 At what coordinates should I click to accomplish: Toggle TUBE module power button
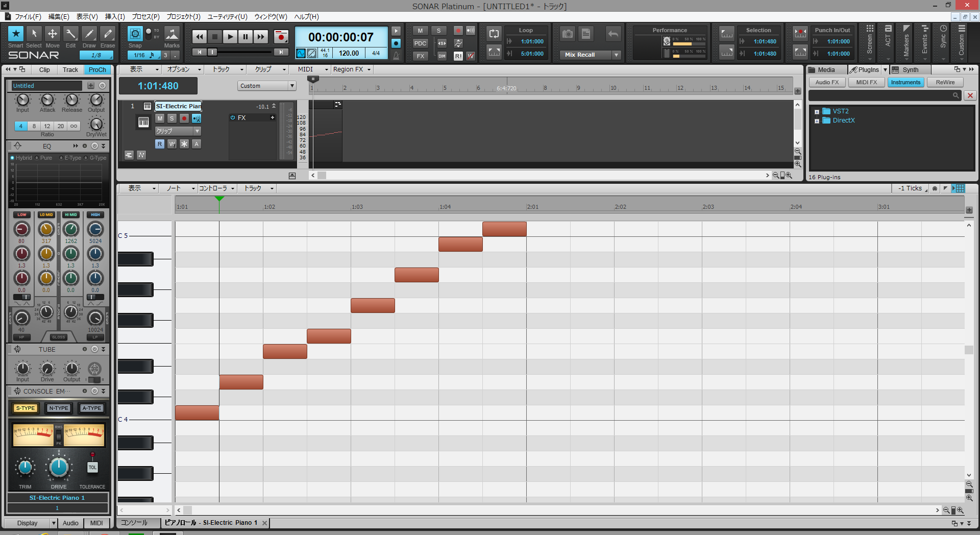(x=94, y=349)
